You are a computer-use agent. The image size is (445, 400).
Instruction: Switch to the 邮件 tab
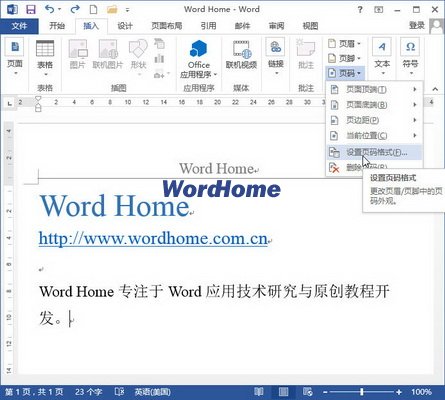242,26
